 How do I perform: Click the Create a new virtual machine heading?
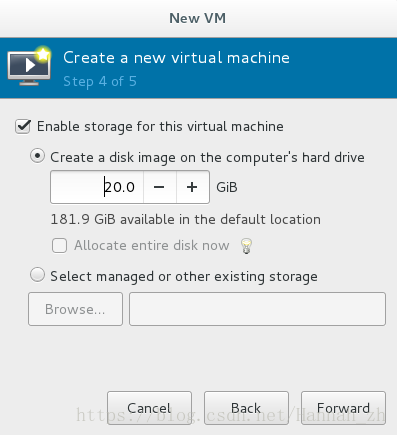pyautogui.click(x=176, y=58)
